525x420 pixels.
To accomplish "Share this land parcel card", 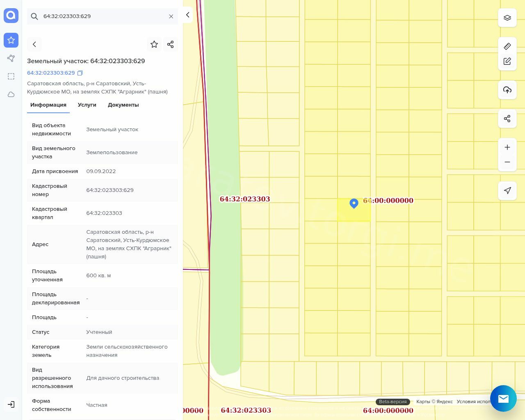I will point(171,44).
